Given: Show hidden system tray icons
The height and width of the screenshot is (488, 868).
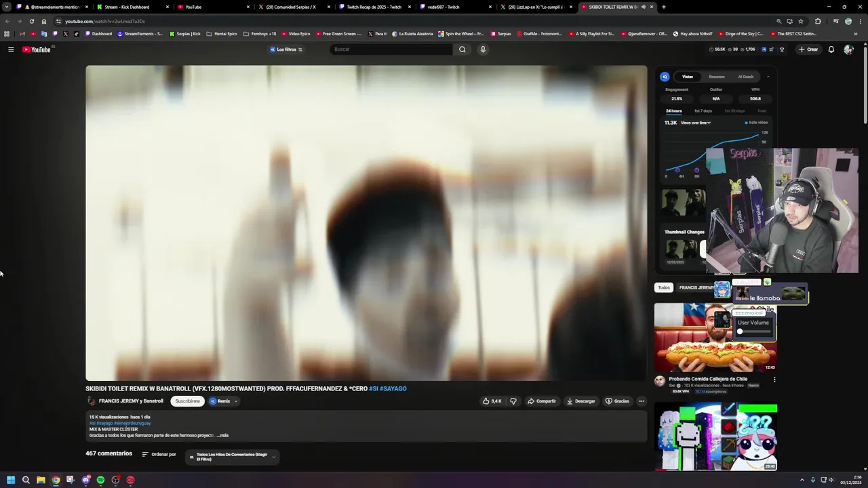Looking at the screenshot, I should point(802,480).
